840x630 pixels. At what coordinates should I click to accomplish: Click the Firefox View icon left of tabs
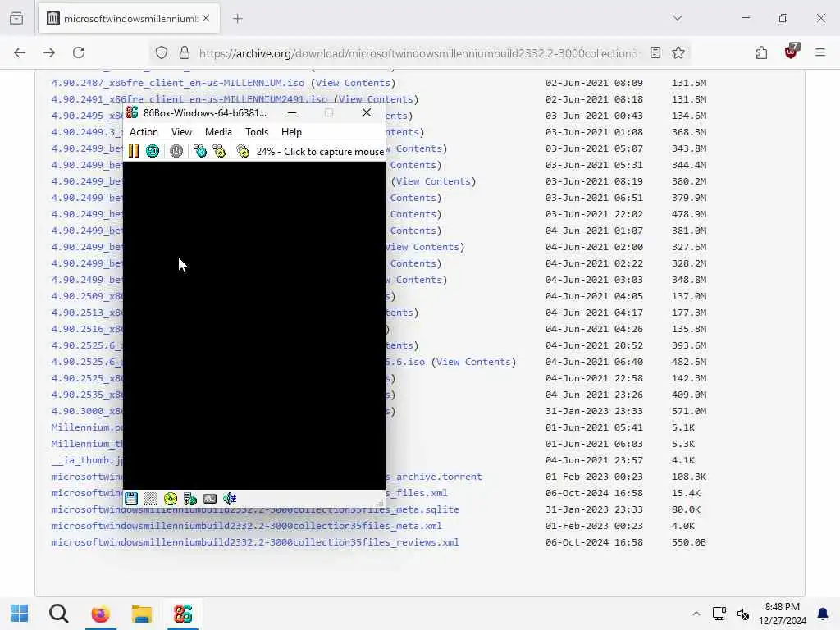coord(16,18)
